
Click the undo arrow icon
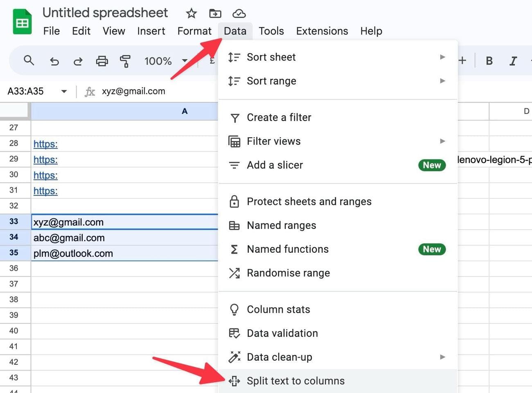(54, 61)
